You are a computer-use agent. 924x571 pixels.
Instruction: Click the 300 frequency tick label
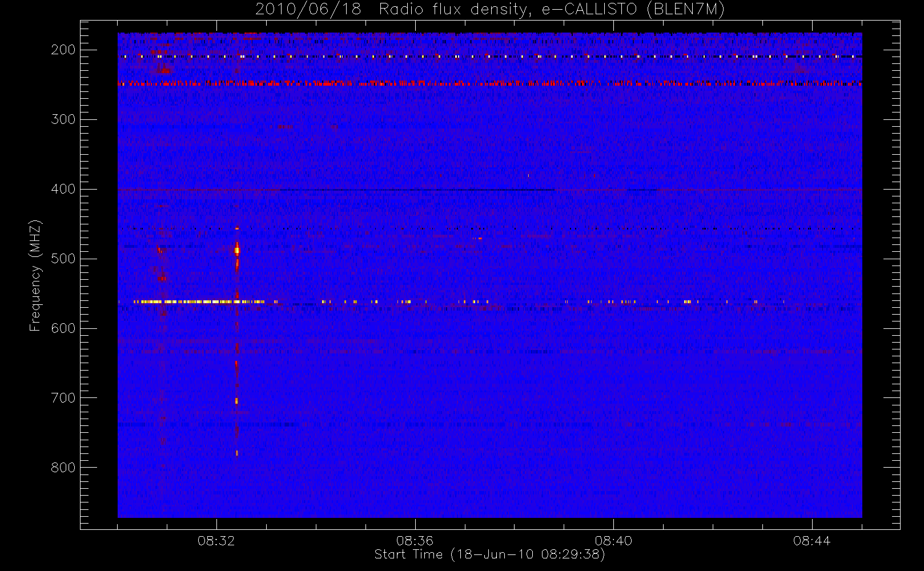(63, 119)
